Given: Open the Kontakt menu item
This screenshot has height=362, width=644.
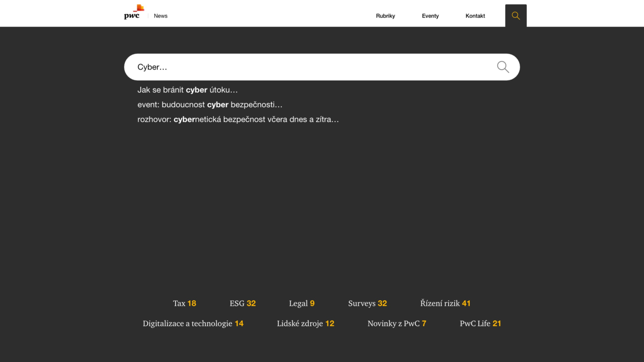Looking at the screenshot, I should [475, 16].
